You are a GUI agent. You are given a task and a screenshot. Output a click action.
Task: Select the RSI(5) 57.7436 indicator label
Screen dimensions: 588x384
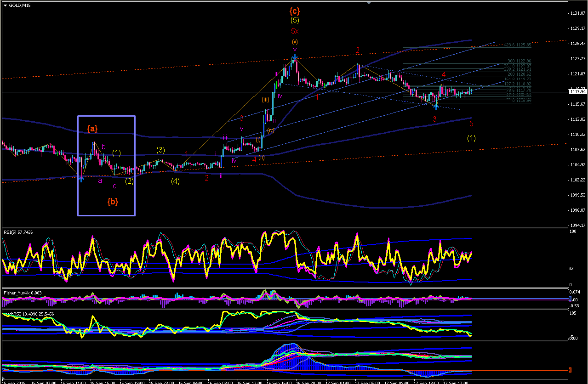point(17,233)
